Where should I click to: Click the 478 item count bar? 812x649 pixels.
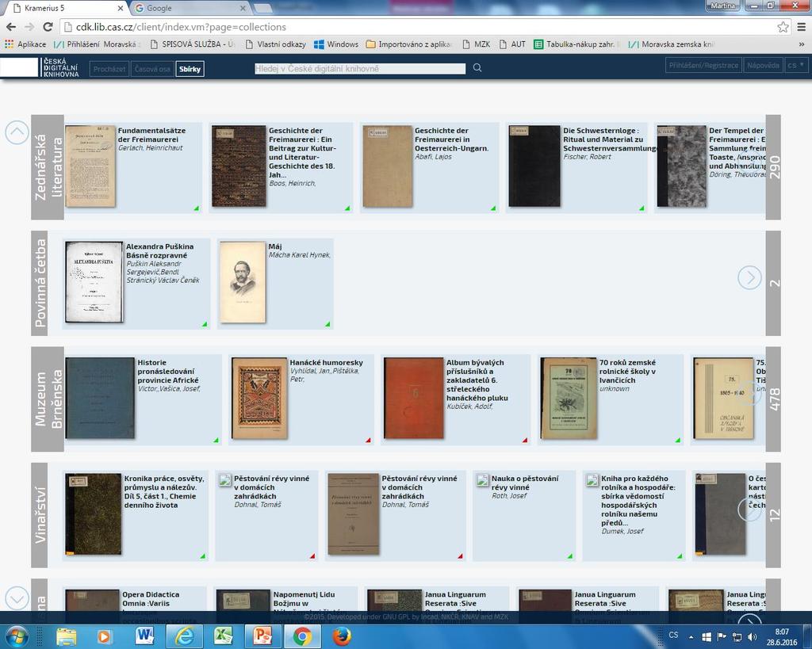pyautogui.click(x=774, y=399)
